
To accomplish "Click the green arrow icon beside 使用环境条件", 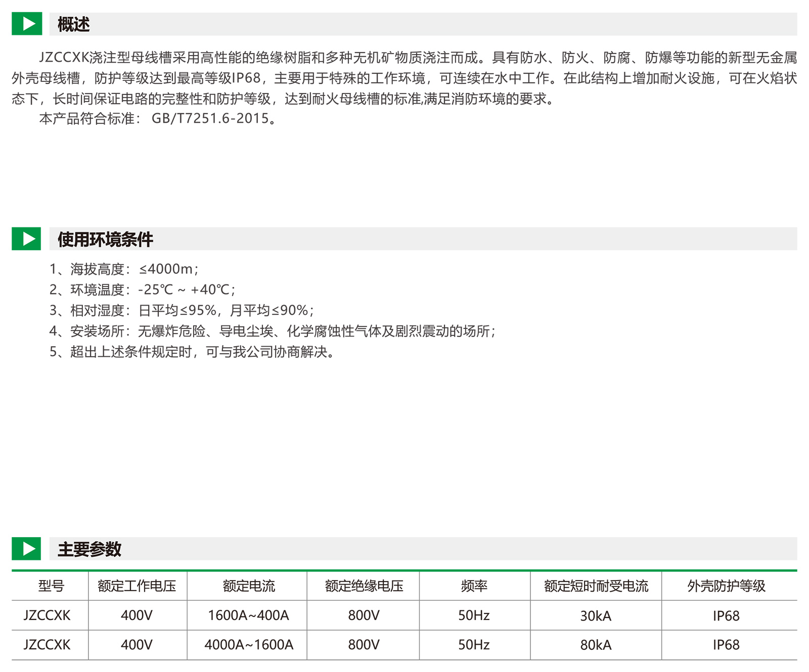I will 26,238.
